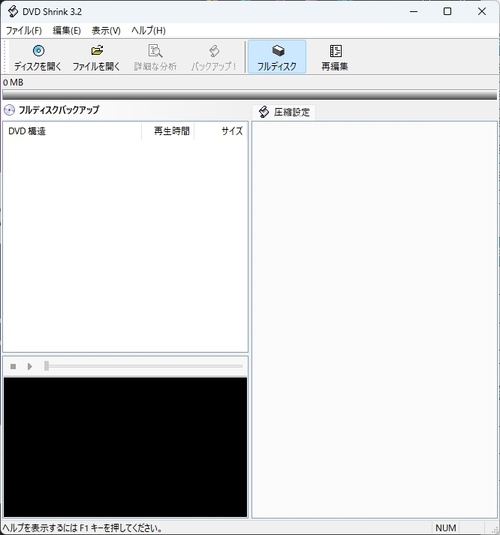Image resolution: width=500 pixels, height=535 pixels.
Task: Click the 0 MB size label
Action: click(x=13, y=82)
